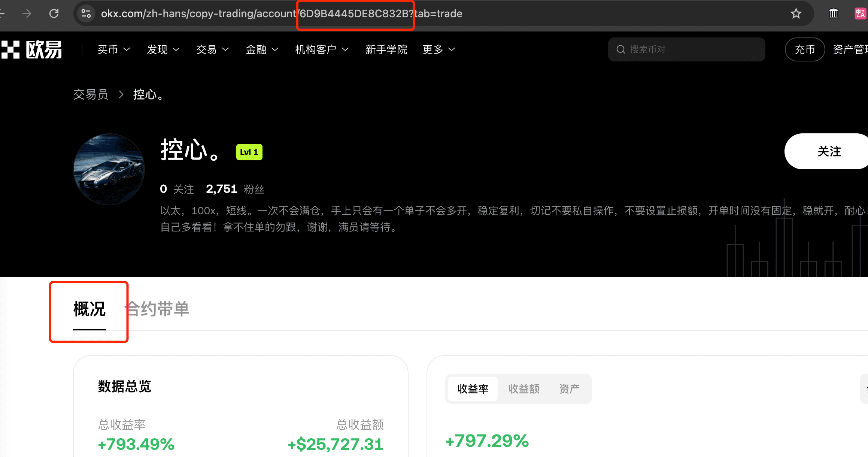Click the Lvl 1 badge
This screenshot has width=868, height=457.
pos(249,152)
